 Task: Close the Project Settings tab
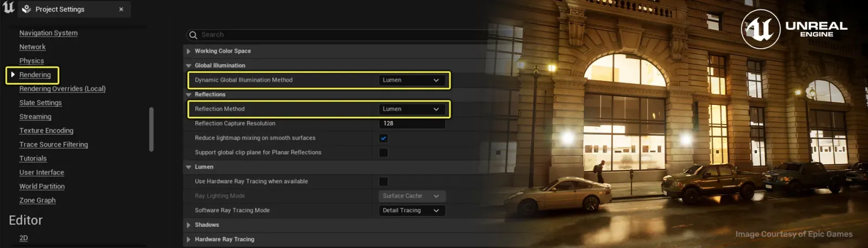[121, 9]
